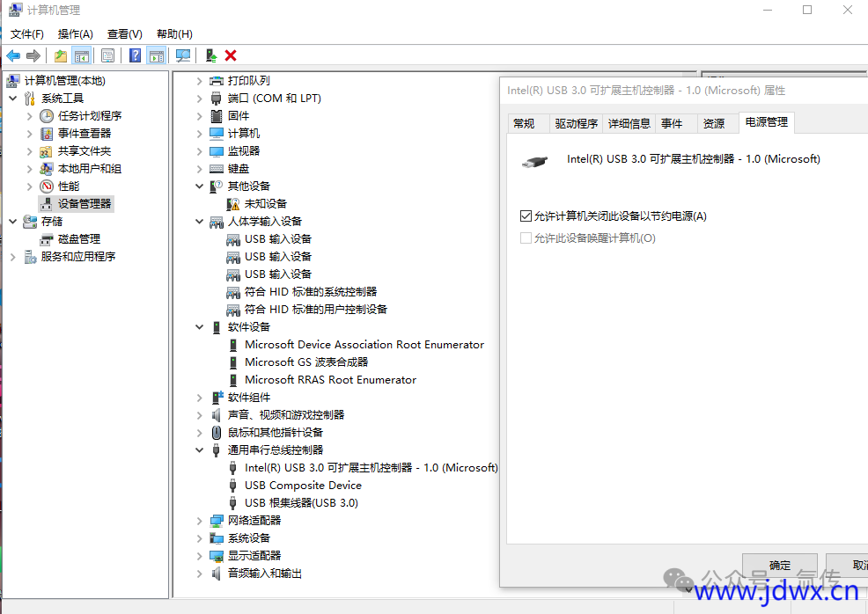Click the disabled 允许此设备唤醒计算机 checkbox
The width and height of the screenshot is (868, 614).
tap(526, 238)
